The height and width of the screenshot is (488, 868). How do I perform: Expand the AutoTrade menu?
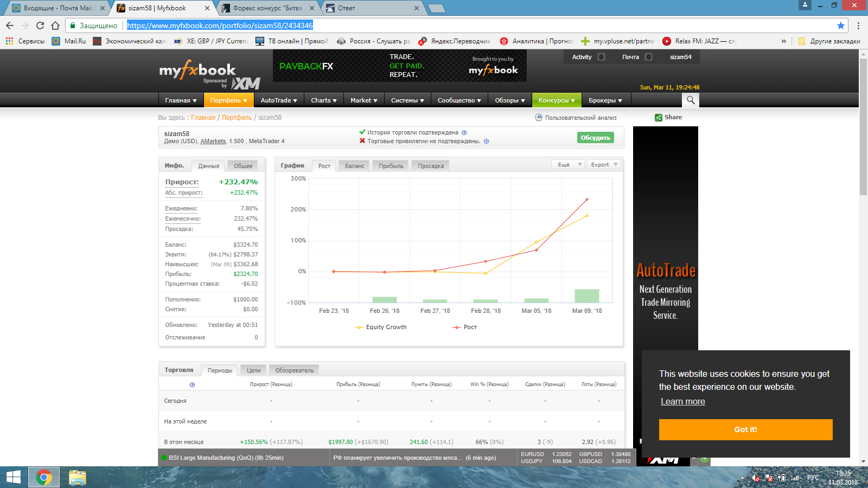(x=279, y=100)
